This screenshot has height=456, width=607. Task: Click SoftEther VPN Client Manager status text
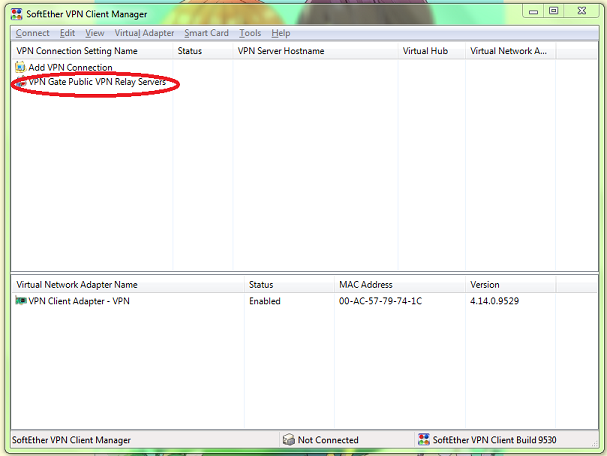click(71, 440)
